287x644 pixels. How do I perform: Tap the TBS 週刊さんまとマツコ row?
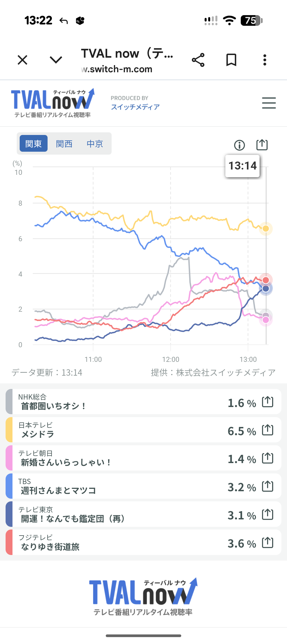click(x=120, y=486)
